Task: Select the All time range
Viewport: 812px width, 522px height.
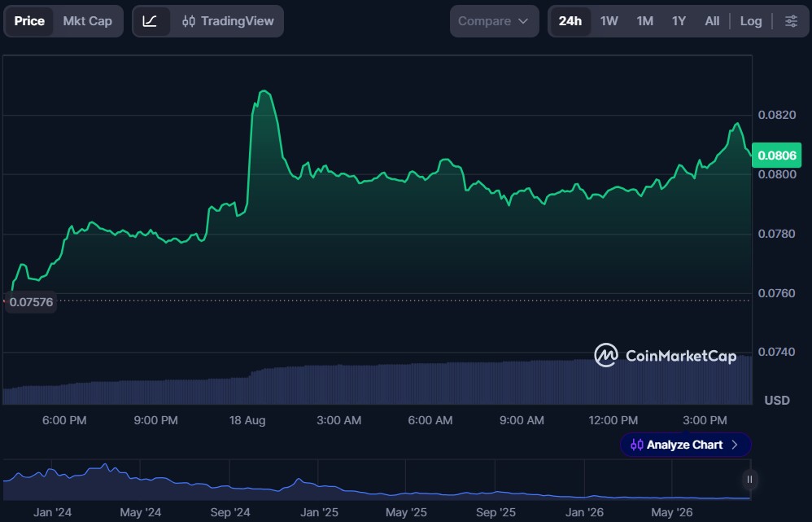Action: [712, 21]
